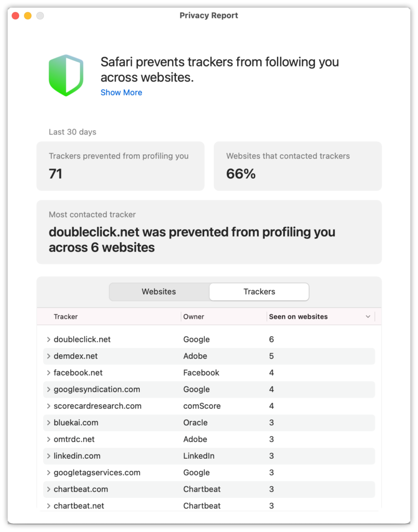Expand googlesyndication.com row chevron

coord(48,389)
